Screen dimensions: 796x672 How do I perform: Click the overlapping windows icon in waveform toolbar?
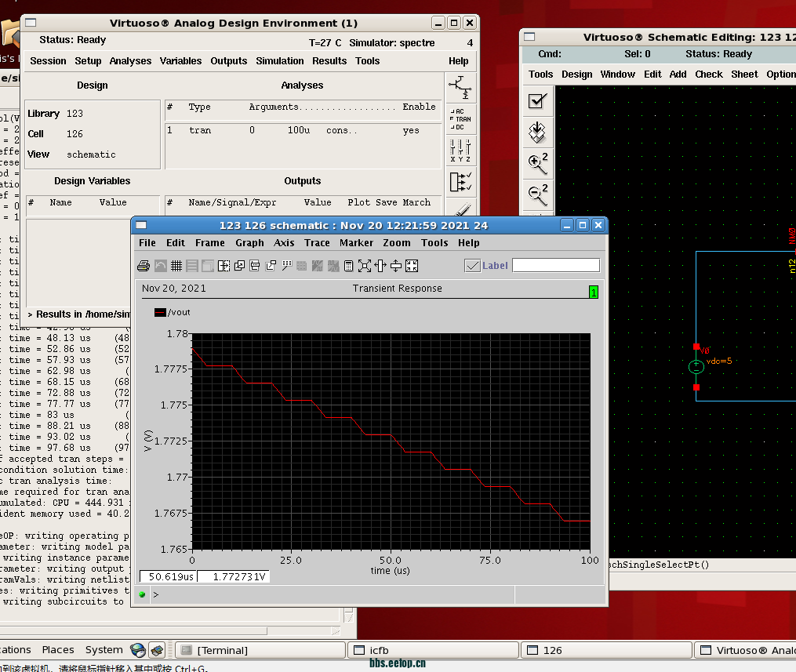click(239, 266)
